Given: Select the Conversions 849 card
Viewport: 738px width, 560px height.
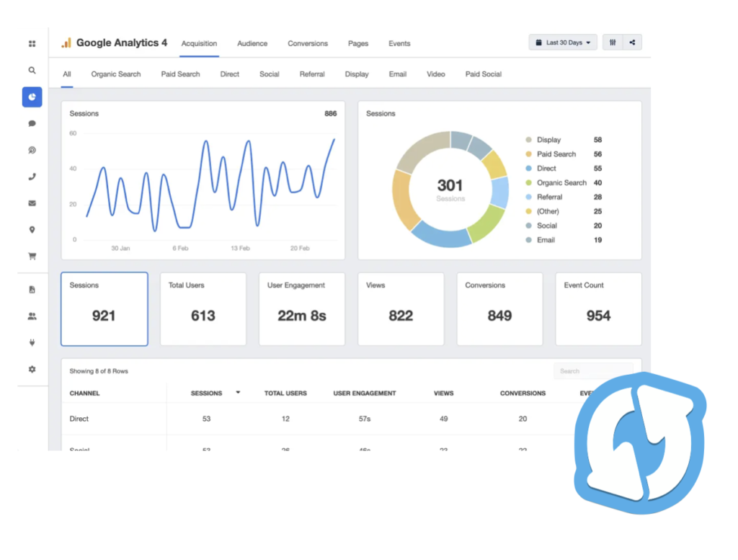Looking at the screenshot, I should click(500, 308).
